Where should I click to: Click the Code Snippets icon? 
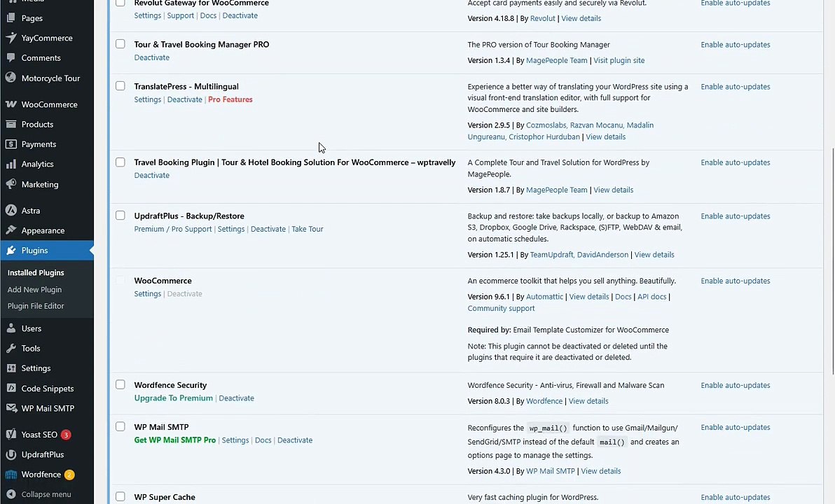click(11, 388)
